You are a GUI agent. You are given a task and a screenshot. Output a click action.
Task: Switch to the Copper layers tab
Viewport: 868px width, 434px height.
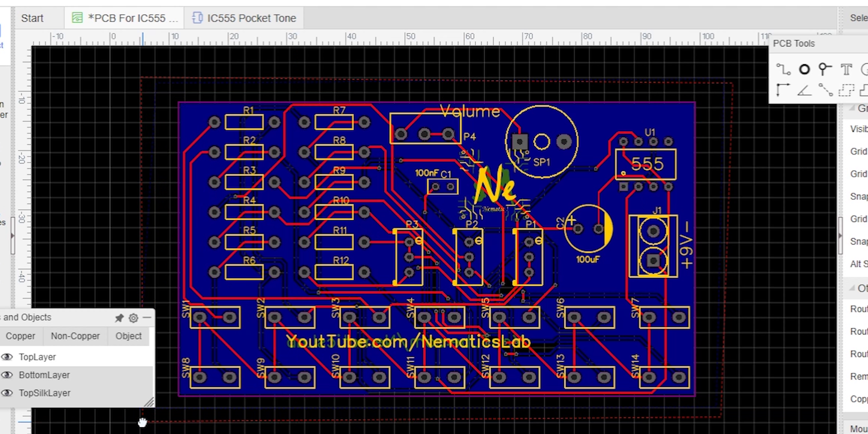[x=20, y=336]
